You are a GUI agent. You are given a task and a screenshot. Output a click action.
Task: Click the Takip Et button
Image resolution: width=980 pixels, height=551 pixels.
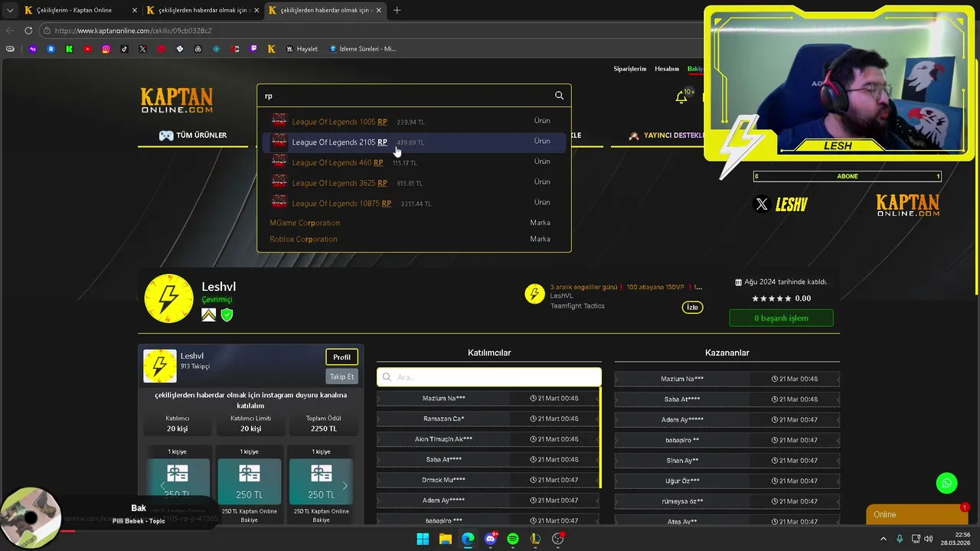pyautogui.click(x=341, y=377)
